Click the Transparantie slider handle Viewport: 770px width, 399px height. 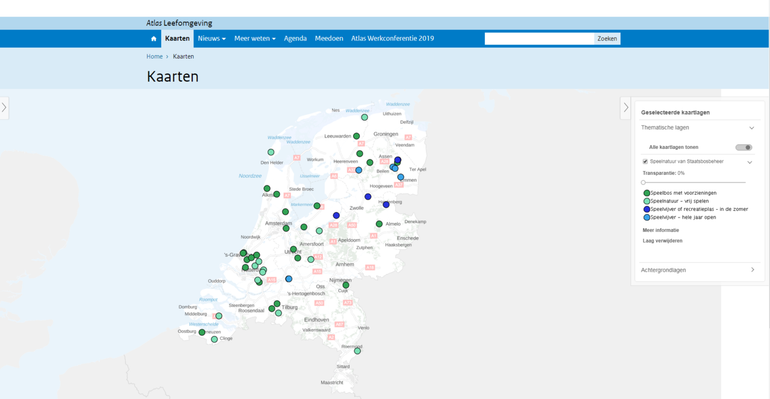(x=643, y=183)
